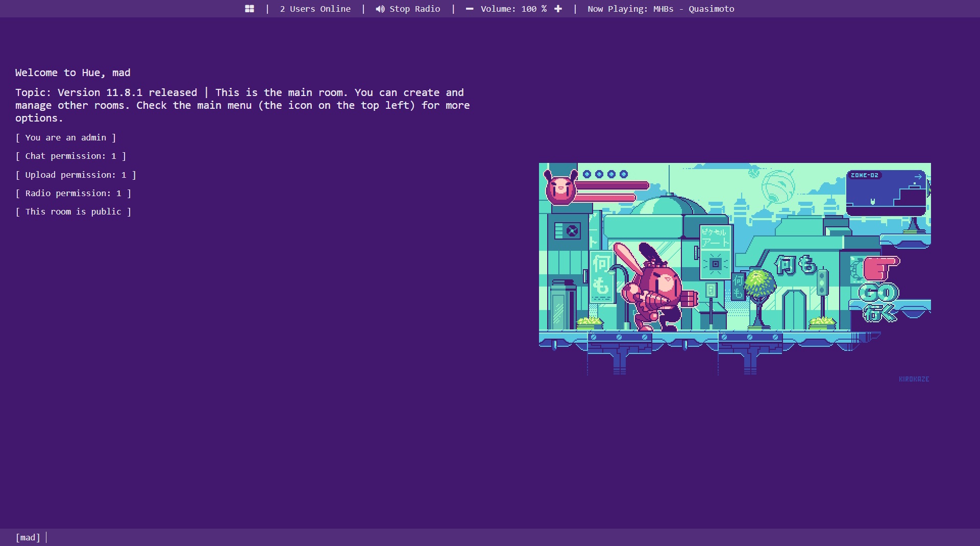This screenshot has height=546, width=980.
Task: Click the '[ You are an admin ]' line
Action: 66,138
